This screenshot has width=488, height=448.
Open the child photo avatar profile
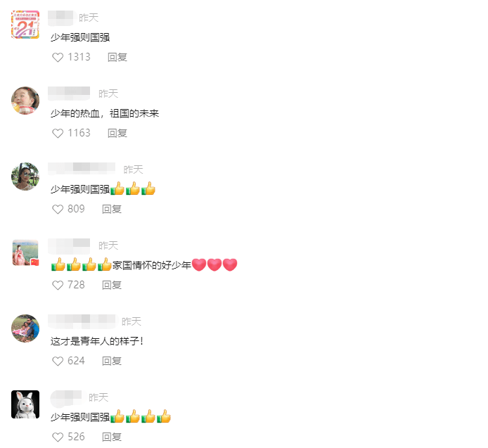[x=25, y=101]
